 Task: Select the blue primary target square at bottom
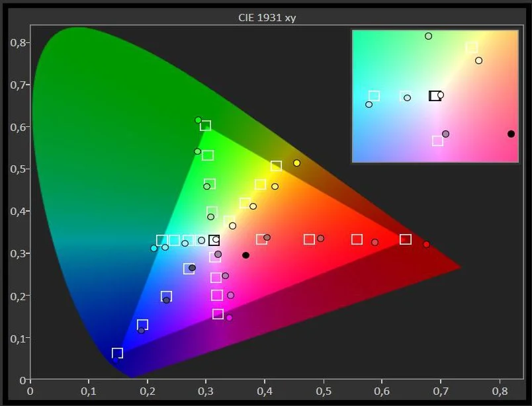point(117,352)
